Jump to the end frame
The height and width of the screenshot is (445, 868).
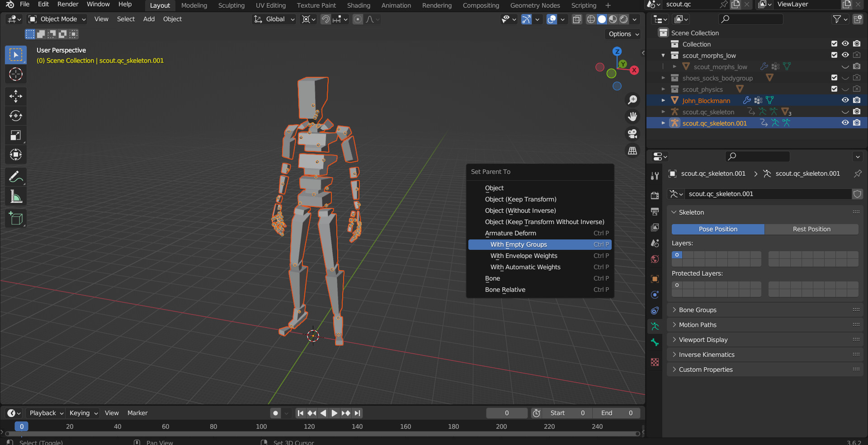point(358,413)
